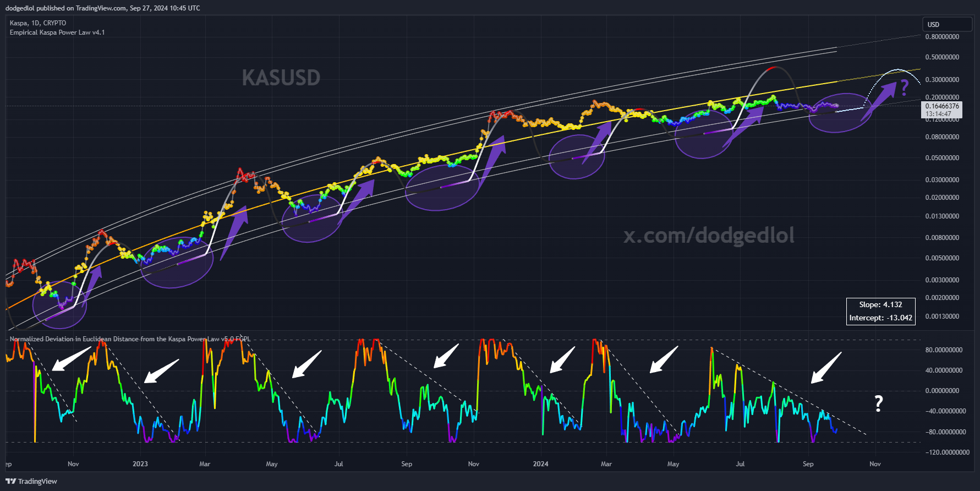This screenshot has width=980, height=491.
Task: Click the 0.05000000 price axis label
Action: (x=942, y=158)
